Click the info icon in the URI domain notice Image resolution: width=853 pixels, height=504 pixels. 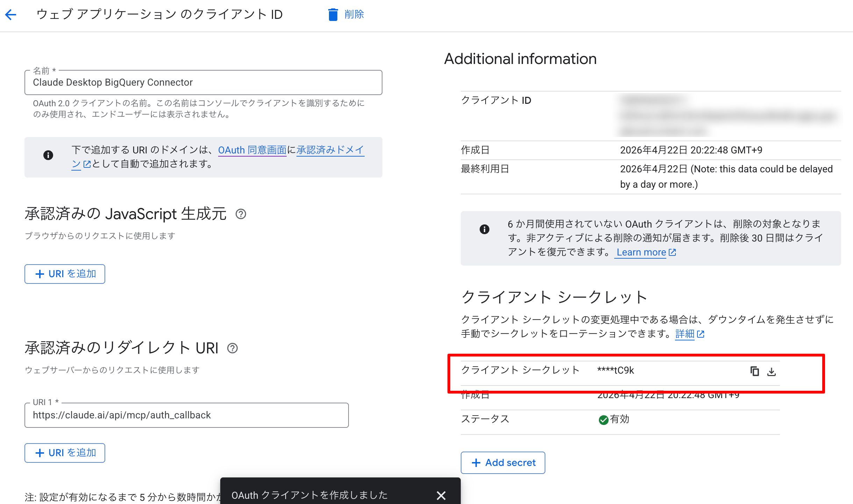click(x=49, y=155)
